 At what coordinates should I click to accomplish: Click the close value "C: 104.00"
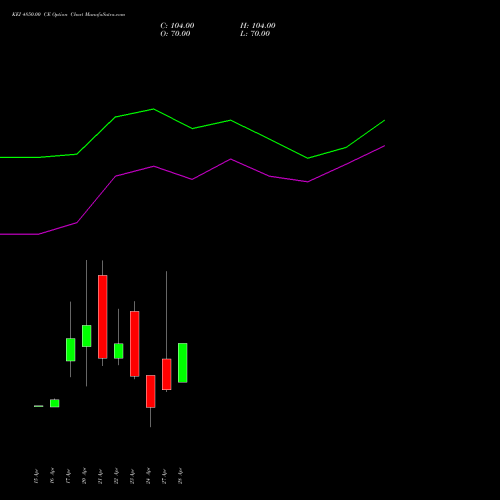pyautogui.click(x=177, y=26)
